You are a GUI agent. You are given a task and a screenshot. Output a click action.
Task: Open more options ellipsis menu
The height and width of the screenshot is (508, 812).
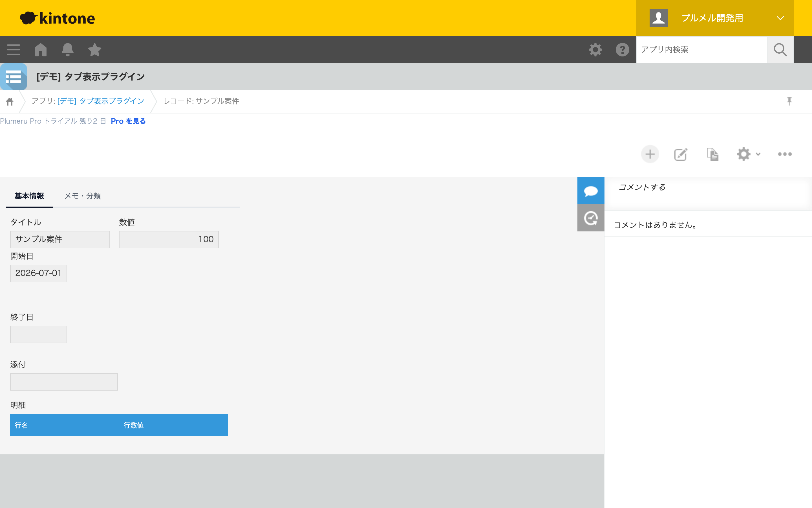click(x=785, y=154)
